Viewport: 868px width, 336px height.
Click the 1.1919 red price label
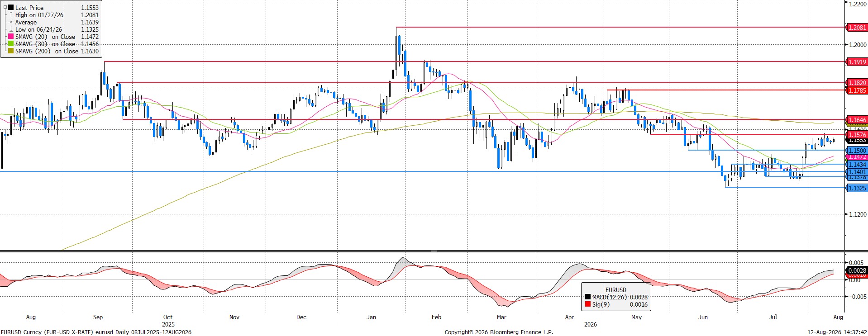tap(857, 62)
